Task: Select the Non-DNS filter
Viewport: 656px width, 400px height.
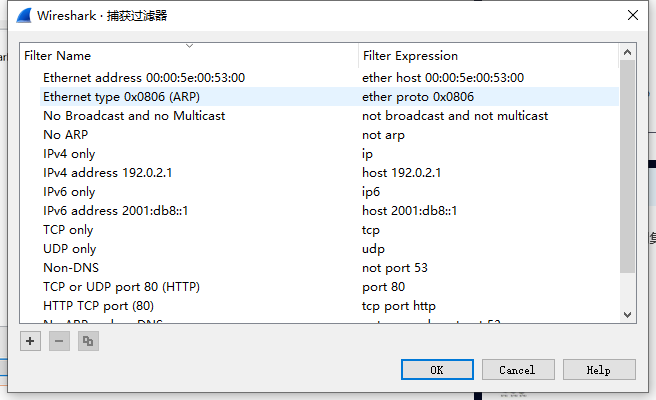Action: (x=71, y=268)
